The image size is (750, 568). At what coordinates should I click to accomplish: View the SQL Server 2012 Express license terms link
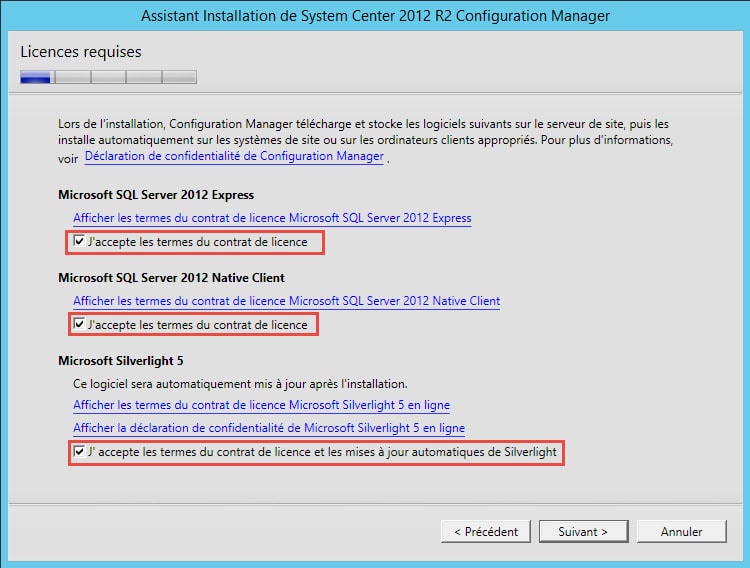tap(272, 218)
